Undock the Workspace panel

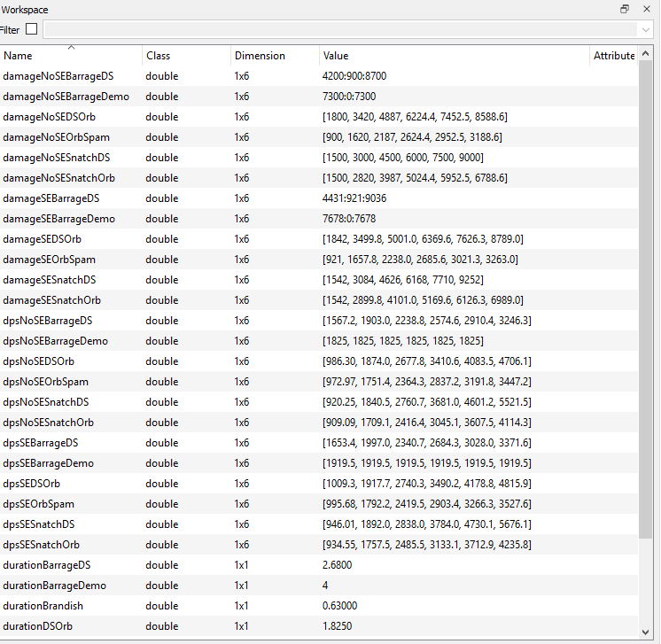pos(625,9)
